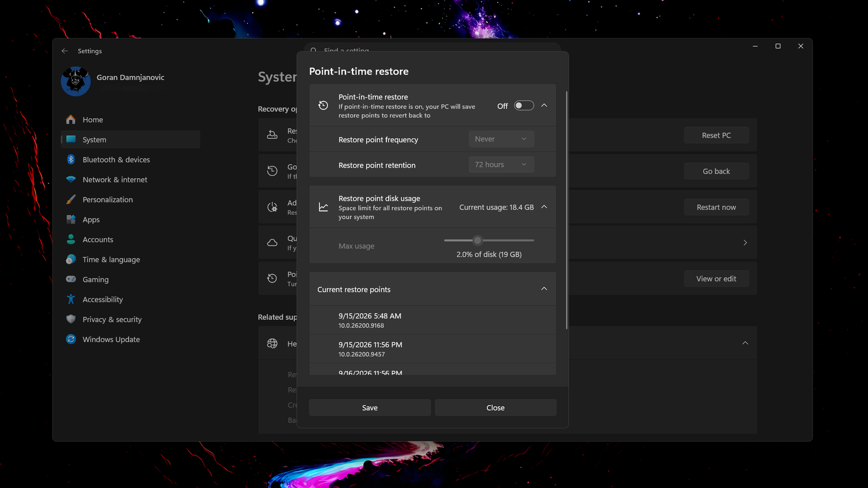Click the user name Goran Damnjanovic

tap(130, 77)
